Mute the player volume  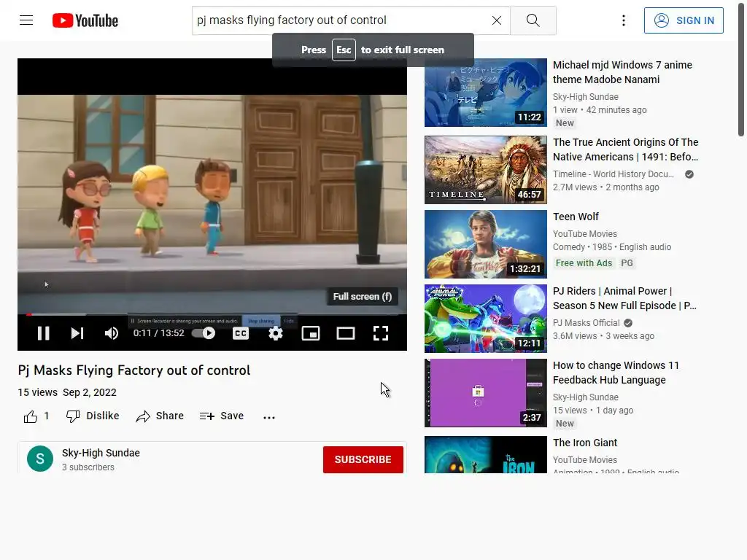tap(112, 333)
